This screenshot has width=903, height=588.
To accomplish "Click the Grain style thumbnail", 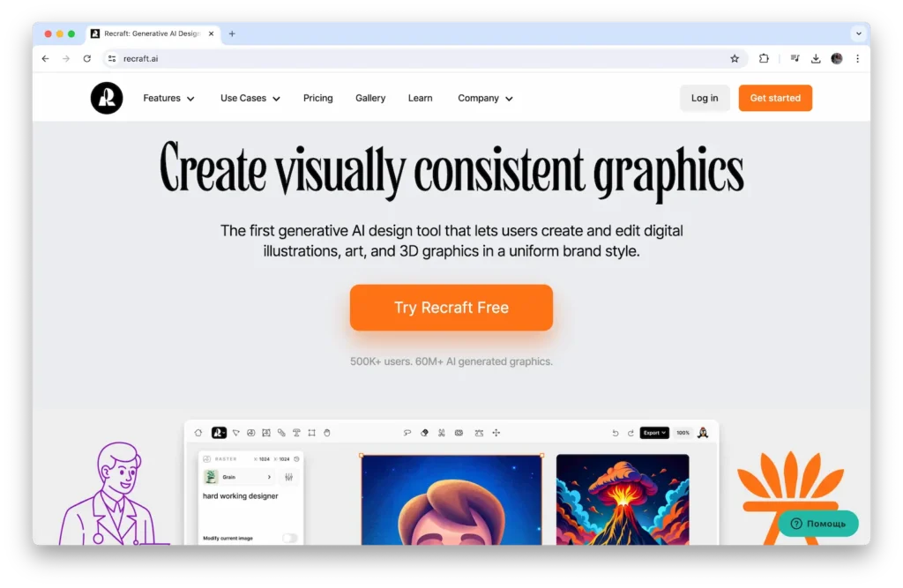I will (x=211, y=477).
